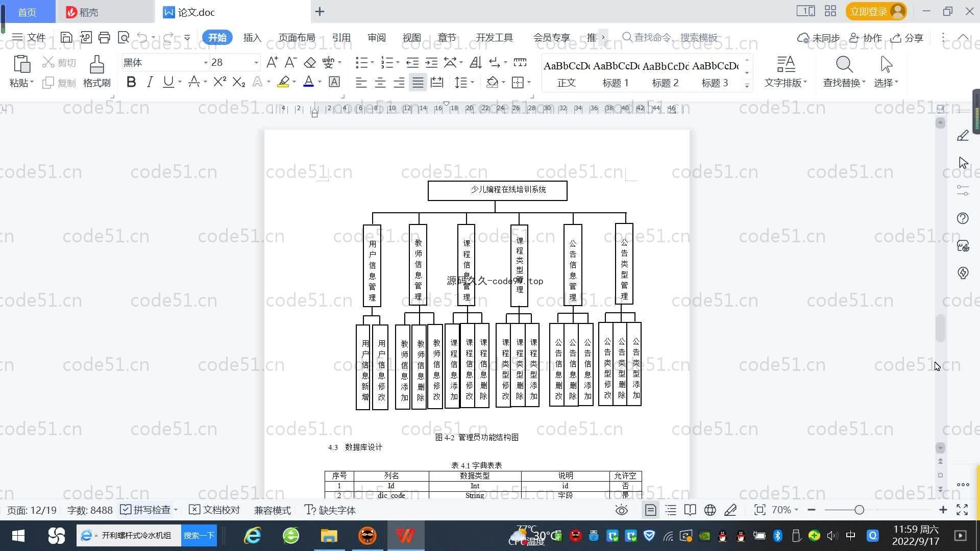Apply subscript formatting
The width and height of the screenshot is (980, 551).
[238, 82]
